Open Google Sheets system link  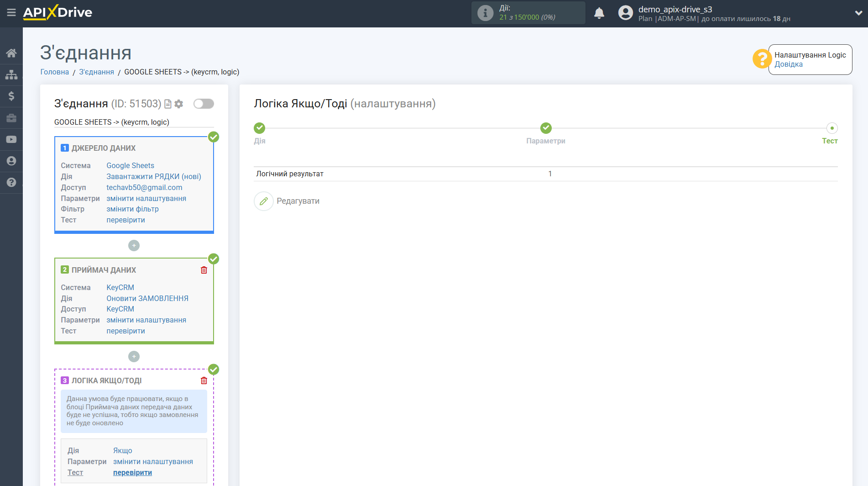click(x=130, y=165)
